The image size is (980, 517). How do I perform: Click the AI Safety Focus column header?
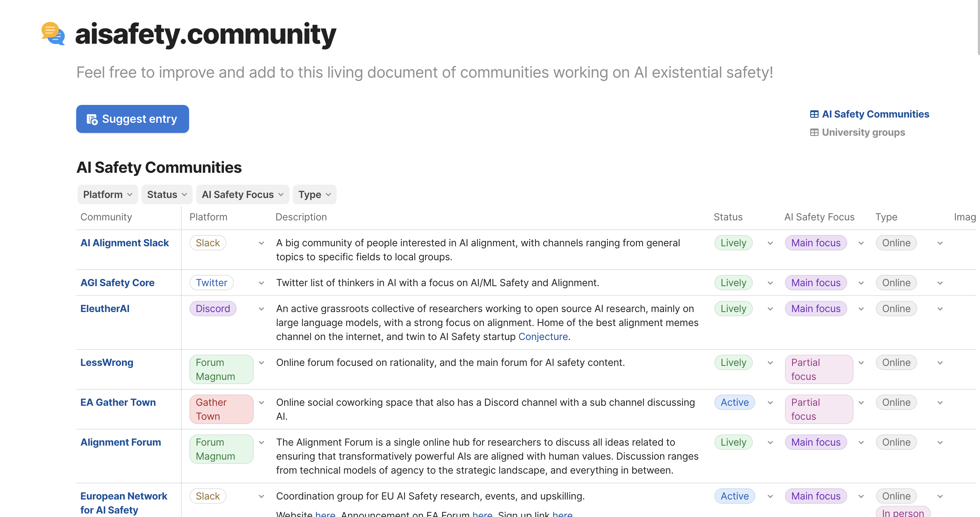click(819, 217)
